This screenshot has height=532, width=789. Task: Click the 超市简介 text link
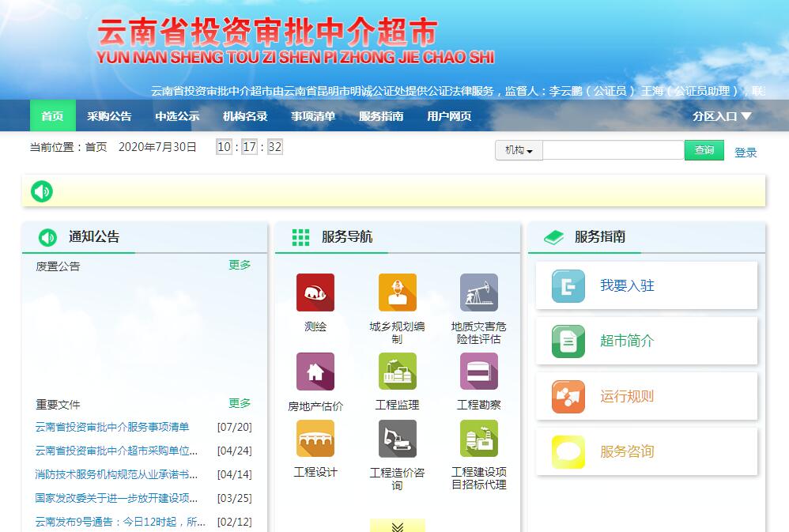point(627,341)
